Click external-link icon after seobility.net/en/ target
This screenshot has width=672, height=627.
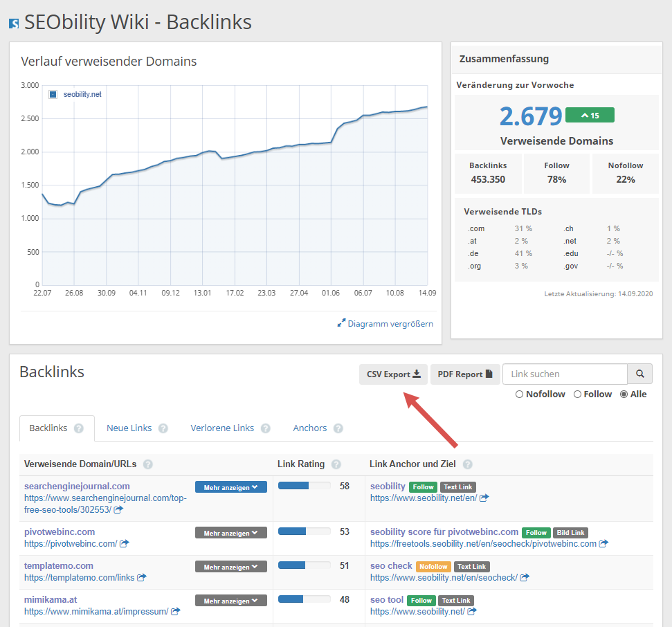coord(484,498)
